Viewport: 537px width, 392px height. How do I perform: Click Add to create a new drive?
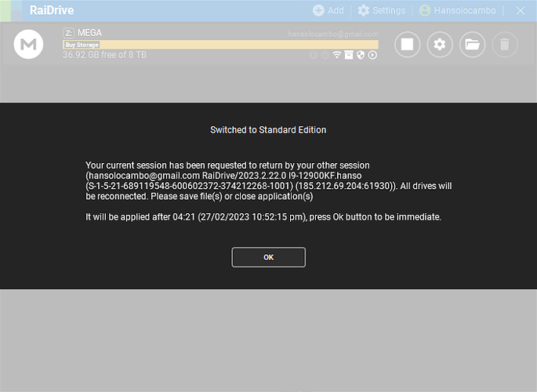pyautogui.click(x=328, y=10)
